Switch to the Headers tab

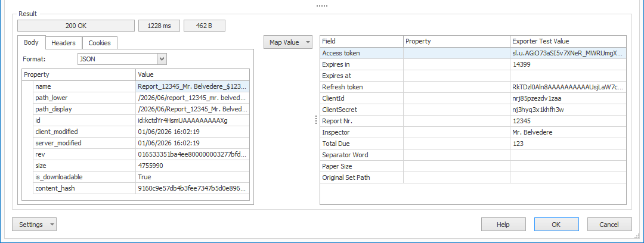(x=64, y=43)
